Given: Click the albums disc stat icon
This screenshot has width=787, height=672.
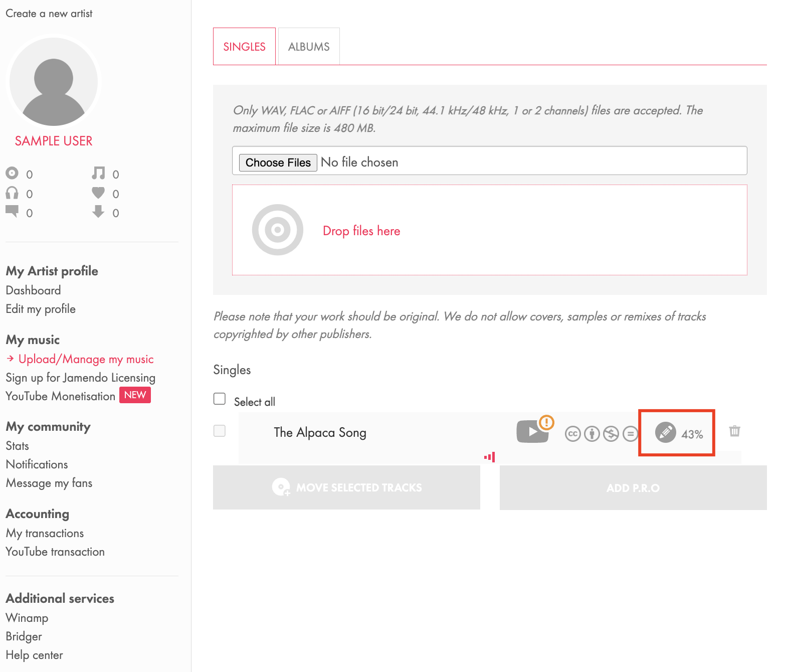Looking at the screenshot, I should (12, 173).
